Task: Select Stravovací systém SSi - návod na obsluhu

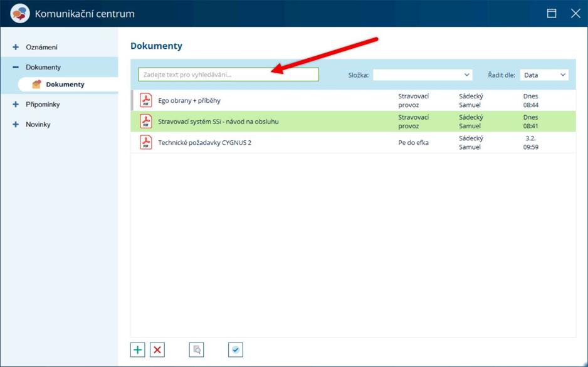Action: click(218, 121)
